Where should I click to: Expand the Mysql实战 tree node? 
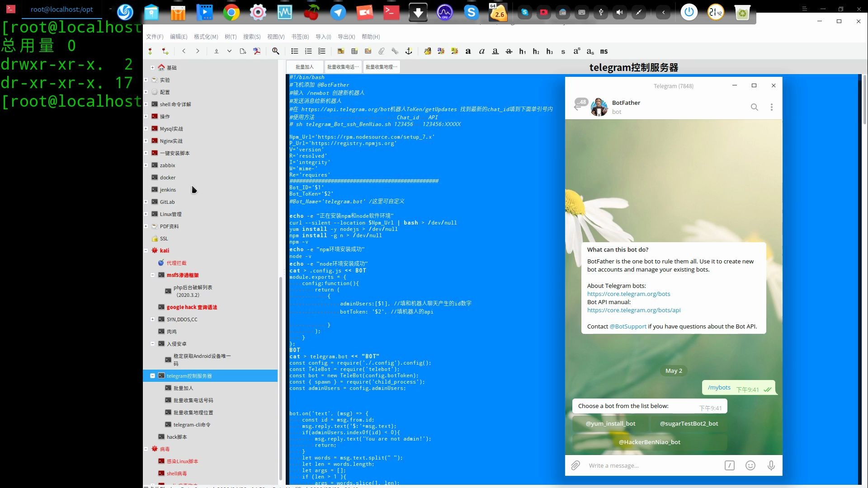tap(146, 128)
